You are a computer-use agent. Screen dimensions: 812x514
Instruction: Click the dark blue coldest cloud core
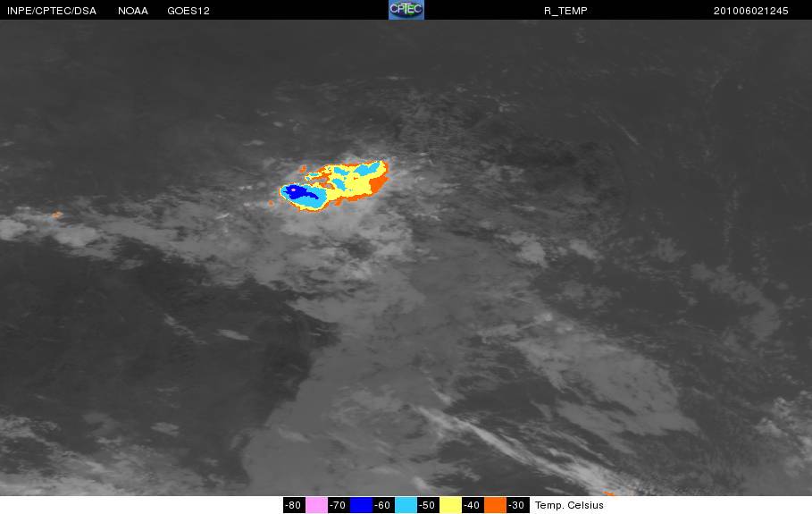coord(299,192)
